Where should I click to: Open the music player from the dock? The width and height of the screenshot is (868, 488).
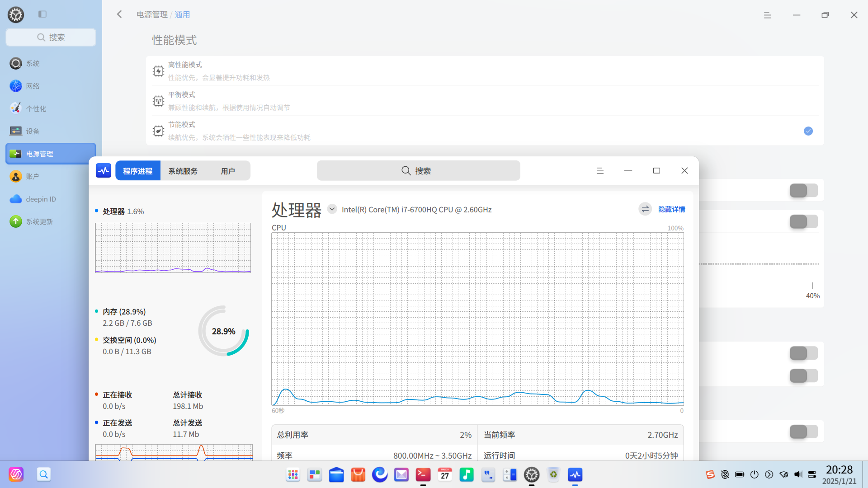(x=466, y=474)
